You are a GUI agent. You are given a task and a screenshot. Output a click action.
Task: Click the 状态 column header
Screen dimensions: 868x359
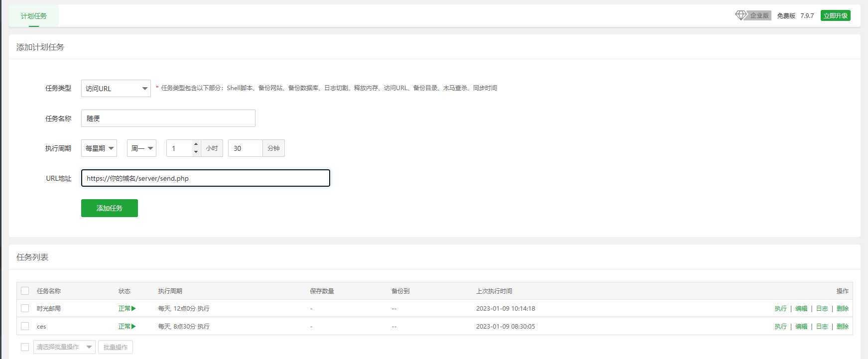click(124, 291)
